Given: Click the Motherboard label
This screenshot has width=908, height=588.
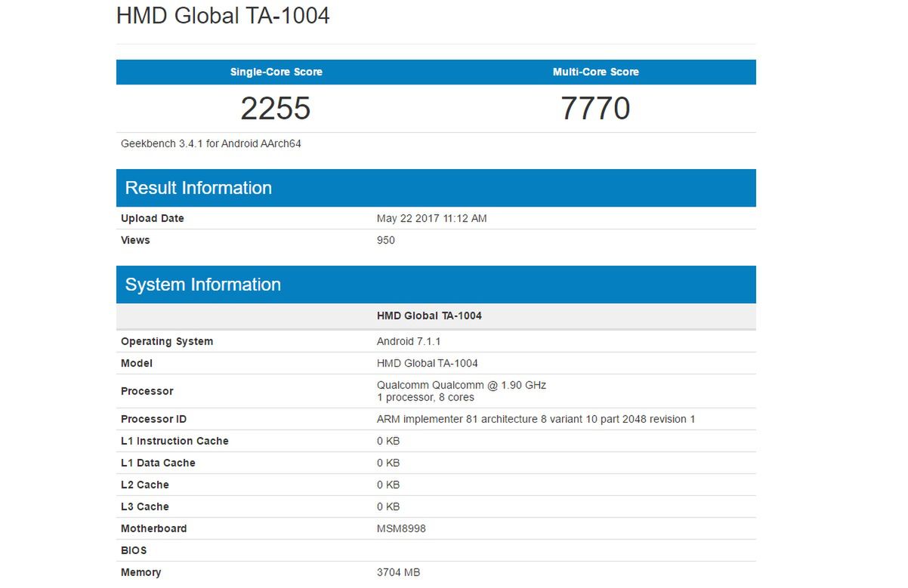Looking at the screenshot, I should [x=154, y=528].
